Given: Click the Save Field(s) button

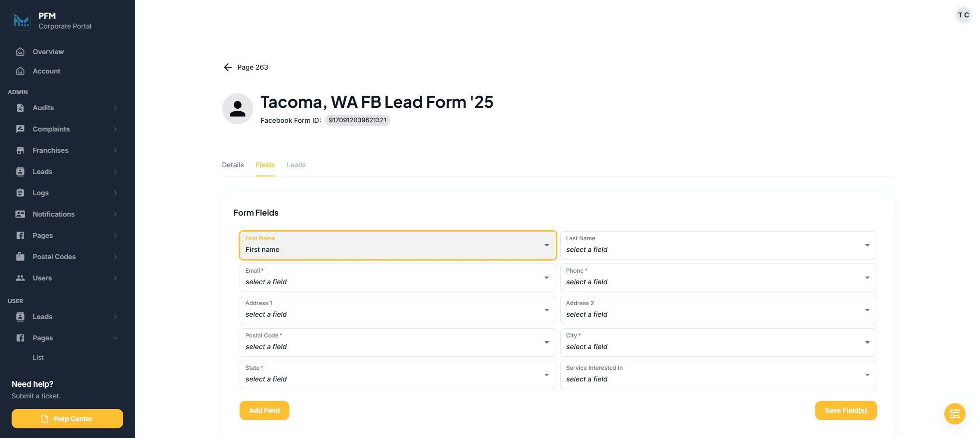Looking at the screenshot, I should [845, 410].
